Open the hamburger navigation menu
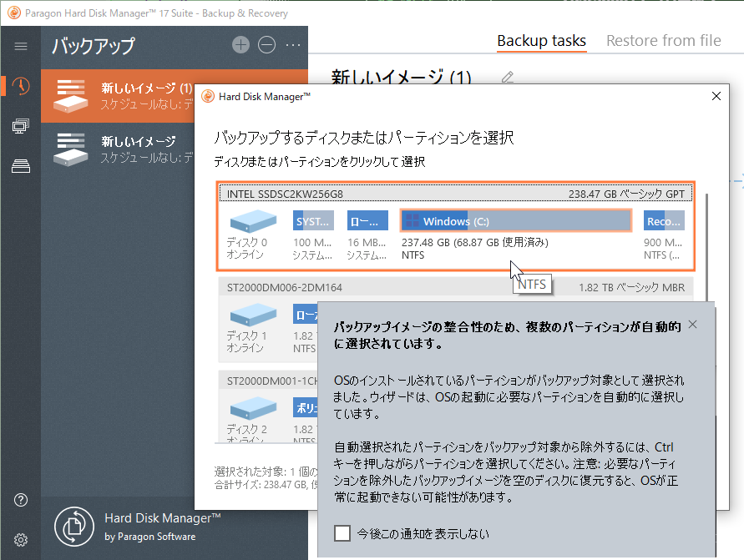This screenshot has width=744, height=560. tap(21, 46)
